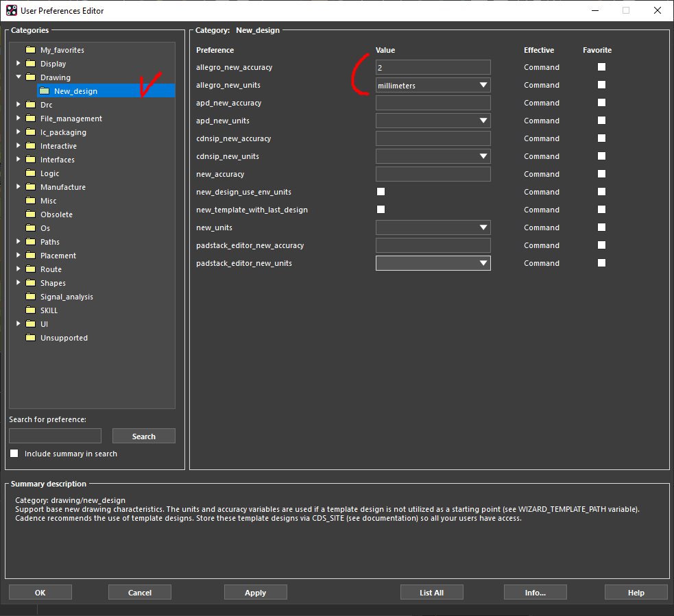This screenshot has width=674, height=616.
Task: Click the Info... button
Action: pos(535,593)
